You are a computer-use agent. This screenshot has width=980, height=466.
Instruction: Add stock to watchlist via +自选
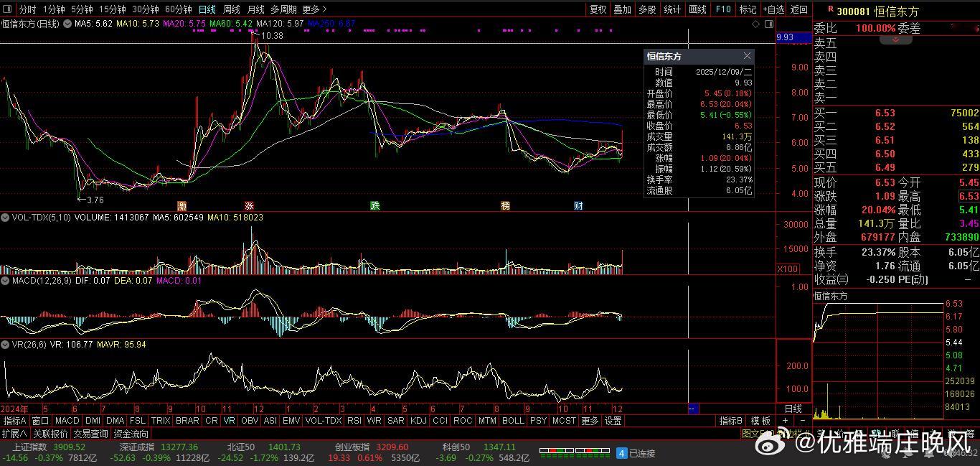[773, 9]
